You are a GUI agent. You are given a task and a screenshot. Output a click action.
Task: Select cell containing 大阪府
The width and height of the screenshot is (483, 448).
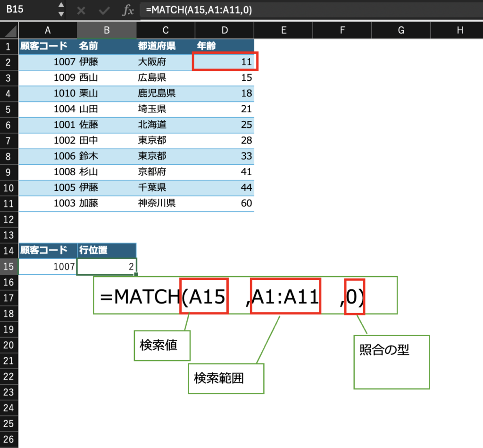point(165,62)
